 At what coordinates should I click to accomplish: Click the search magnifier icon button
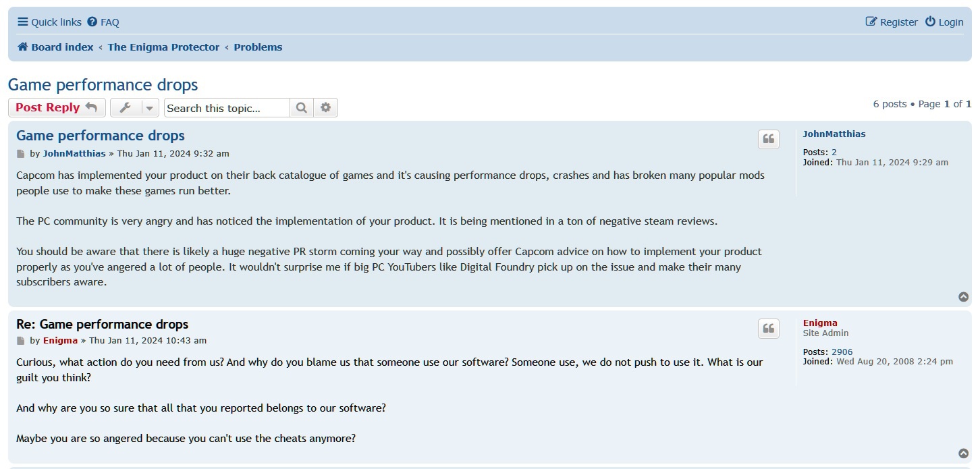302,108
